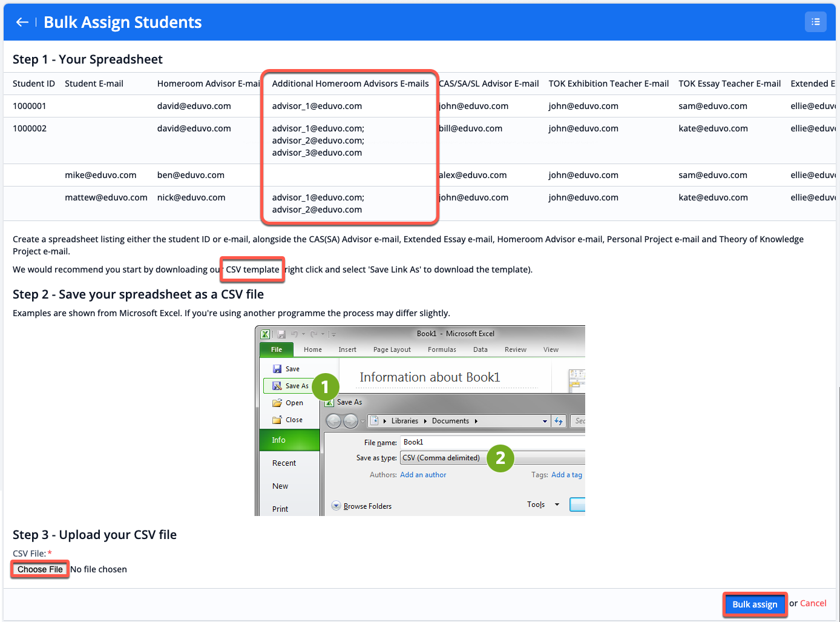Expand the Documents path dropdown arrow

pos(545,421)
